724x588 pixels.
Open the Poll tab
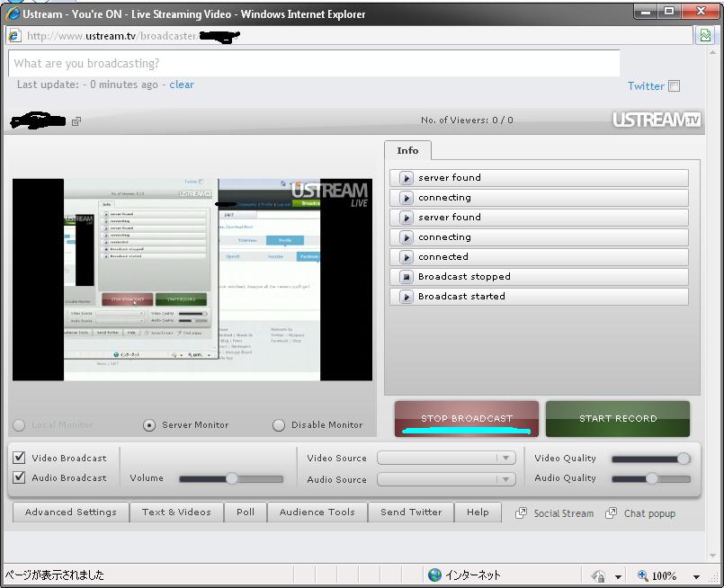[246, 512]
